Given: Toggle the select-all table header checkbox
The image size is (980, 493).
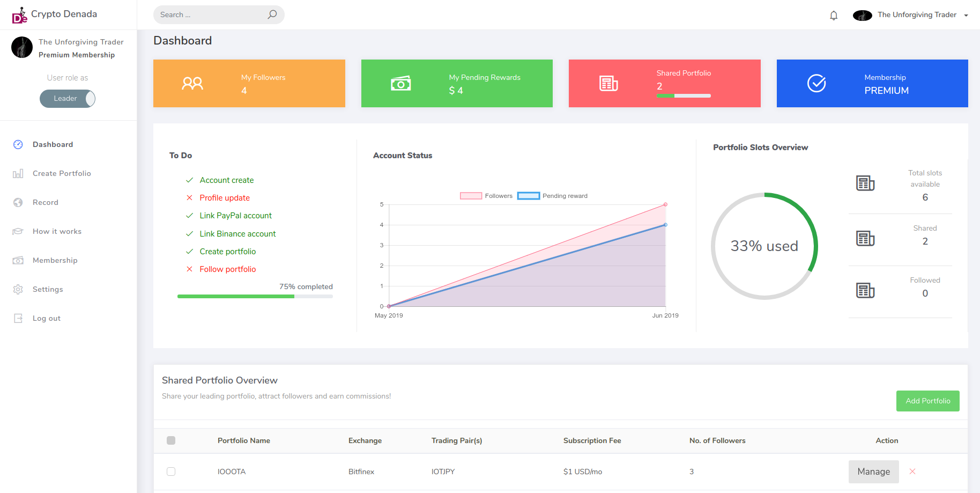Looking at the screenshot, I should [171, 440].
